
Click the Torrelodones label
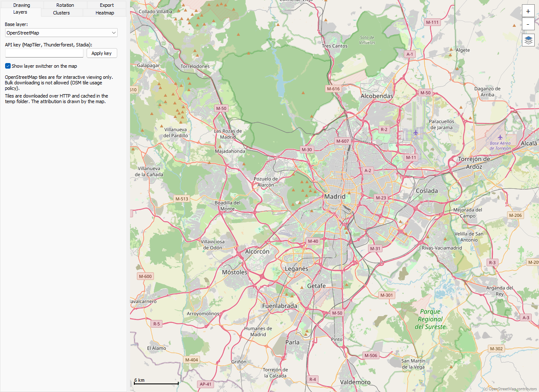(195, 66)
